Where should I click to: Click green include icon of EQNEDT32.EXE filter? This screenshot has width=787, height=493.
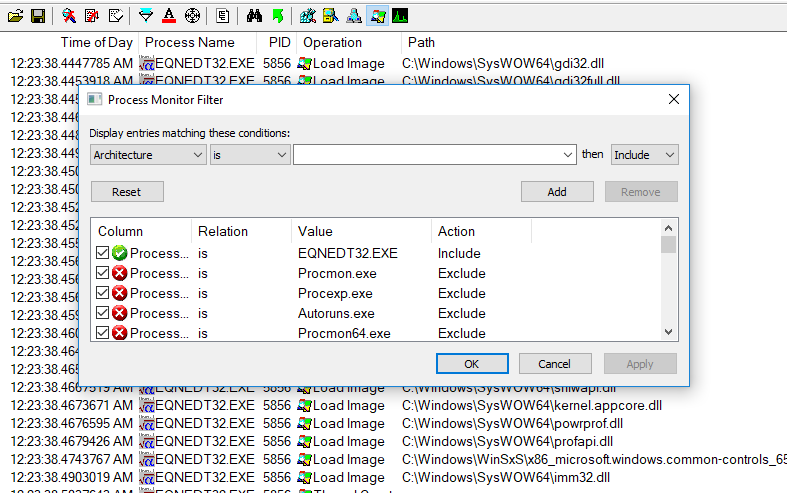[x=119, y=253]
